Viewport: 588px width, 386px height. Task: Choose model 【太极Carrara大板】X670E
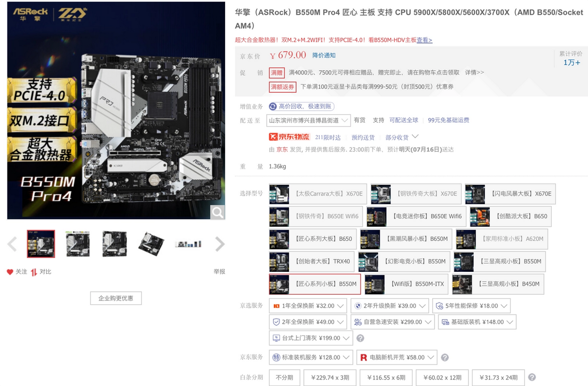(x=318, y=193)
